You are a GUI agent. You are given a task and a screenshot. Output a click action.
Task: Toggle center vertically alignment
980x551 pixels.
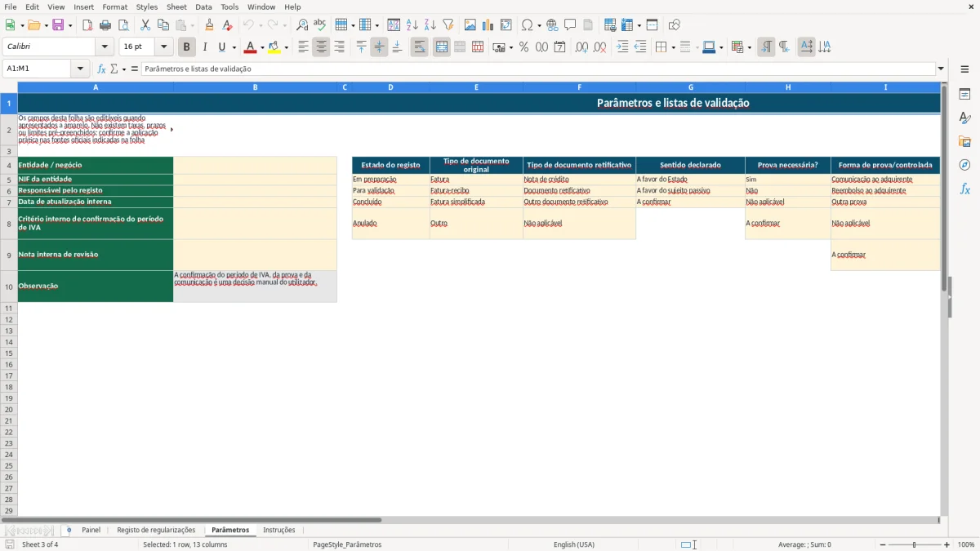click(379, 47)
